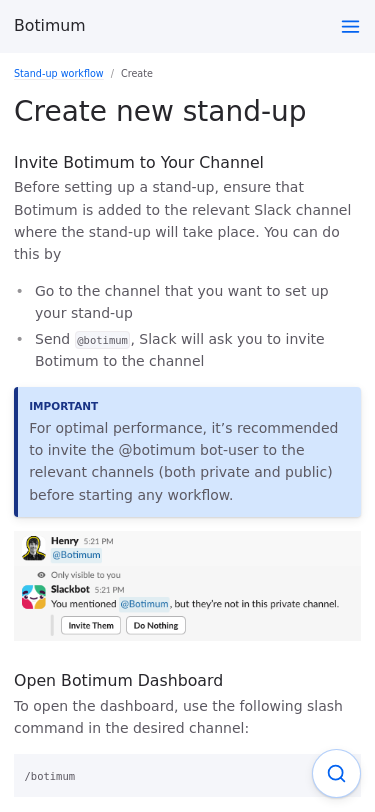Open the hamburger navigation menu

click(x=351, y=26)
